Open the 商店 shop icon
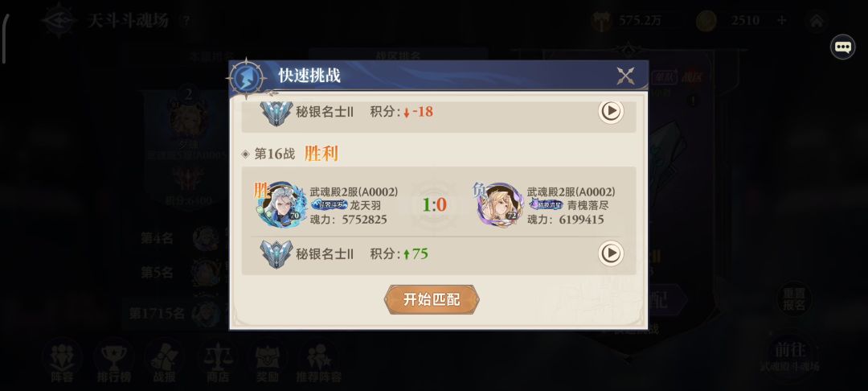Image resolution: width=868 pixels, height=391 pixels. click(x=218, y=363)
